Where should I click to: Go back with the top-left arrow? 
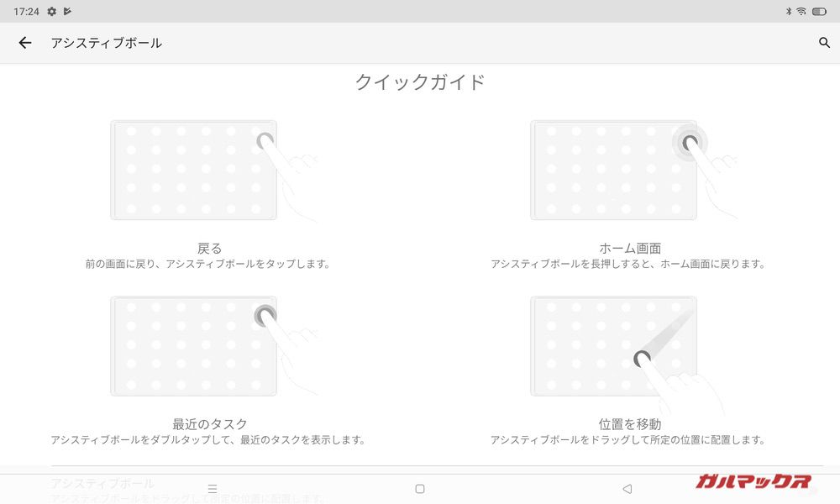25,43
